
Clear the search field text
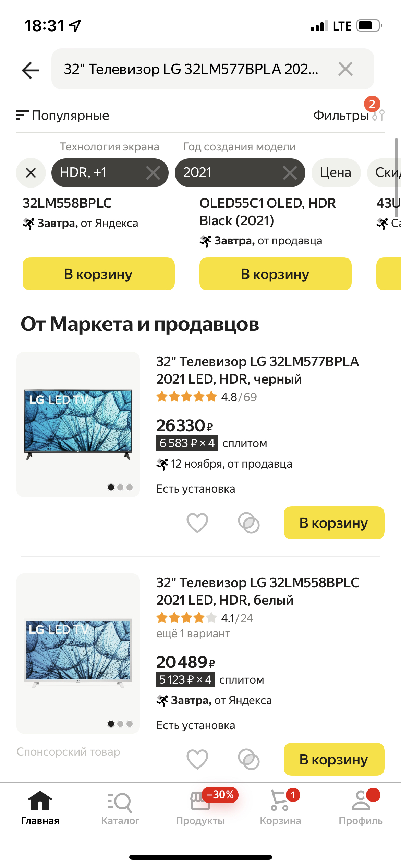(x=345, y=69)
